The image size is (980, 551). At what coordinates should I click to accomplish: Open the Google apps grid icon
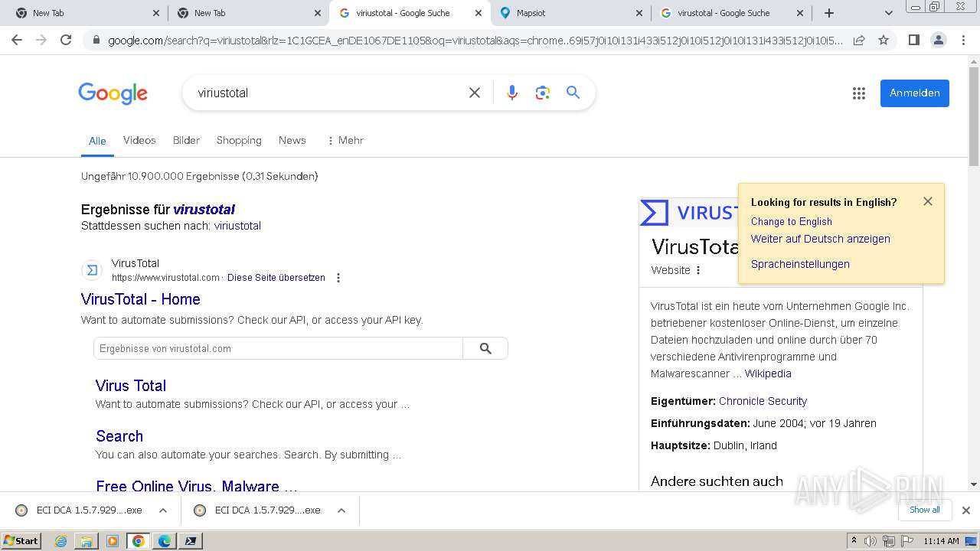click(x=859, y=93)
